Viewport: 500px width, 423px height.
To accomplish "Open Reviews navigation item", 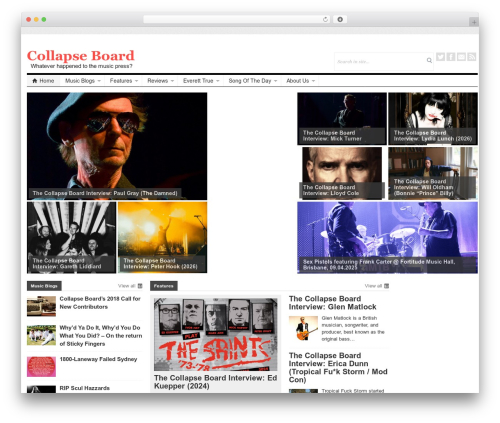I will pos(157,81).
